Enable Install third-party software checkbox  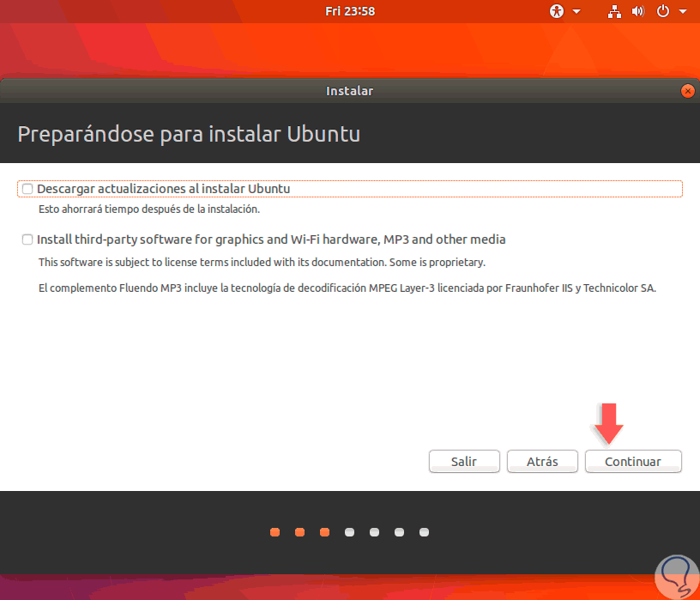pos(27,239)
